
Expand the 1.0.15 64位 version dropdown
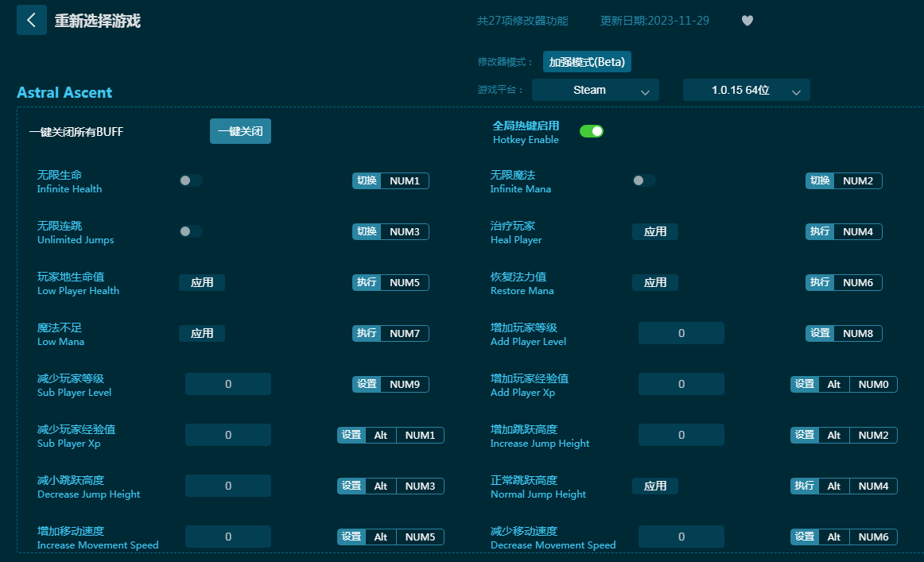tap(746, 91)
